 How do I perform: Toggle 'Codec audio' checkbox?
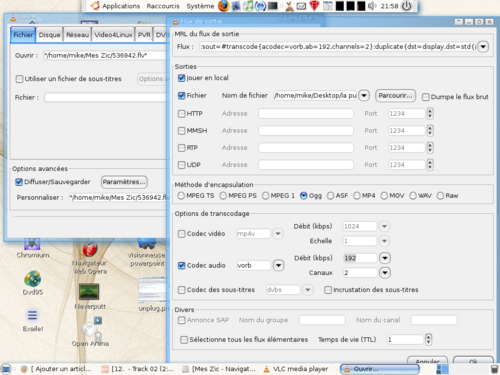[x=181, y=265]
